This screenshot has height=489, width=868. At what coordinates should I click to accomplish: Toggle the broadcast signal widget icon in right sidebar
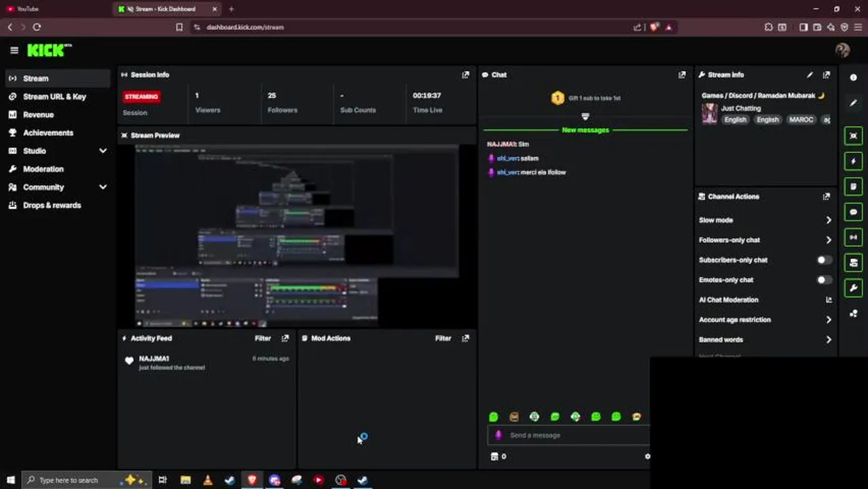click(x=854, y=237)
